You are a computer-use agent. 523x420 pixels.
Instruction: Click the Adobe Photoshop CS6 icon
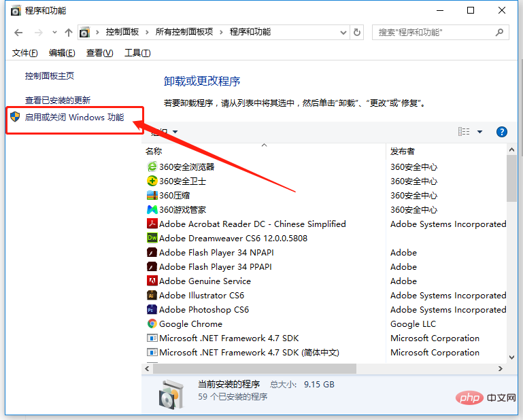(x=152, y=309)
